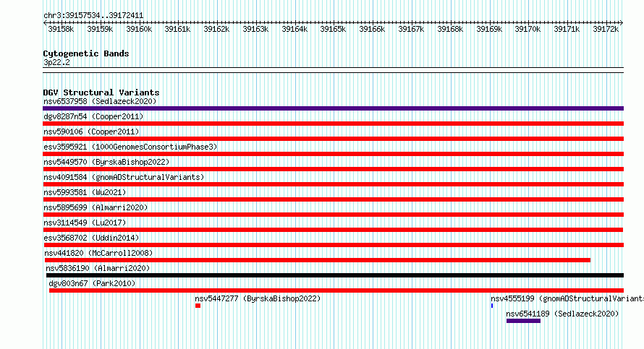
Task: Open the nsv4555199 gnomAD variant label
Action: 567,298
